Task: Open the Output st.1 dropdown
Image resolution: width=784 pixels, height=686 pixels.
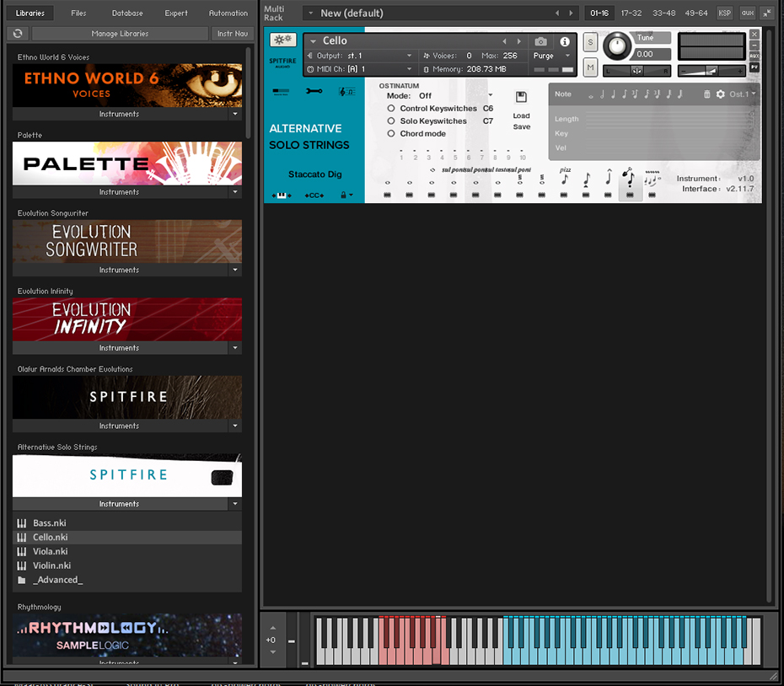Action: pos(409,56)
